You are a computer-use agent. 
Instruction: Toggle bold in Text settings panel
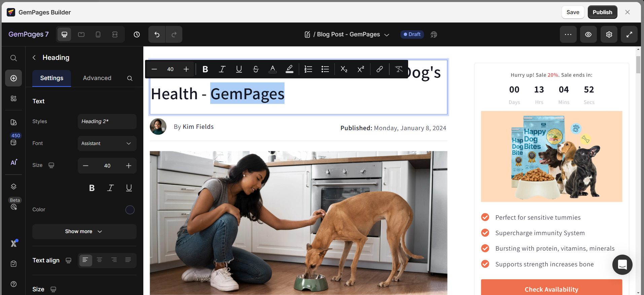(x=92, y=188)
